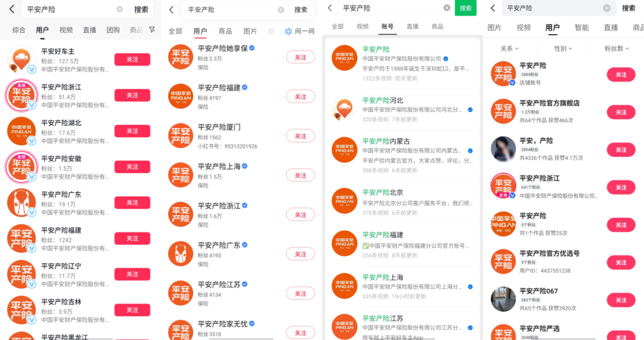Tap the avatar of 平安产险北京
The image size is (644, 340).
344,201
